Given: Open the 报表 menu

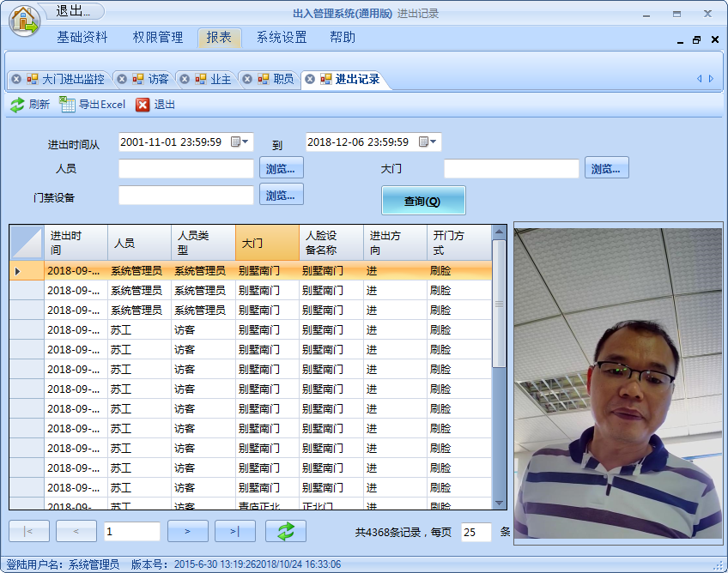Looking at the screenshot, I should coord(219,38).
